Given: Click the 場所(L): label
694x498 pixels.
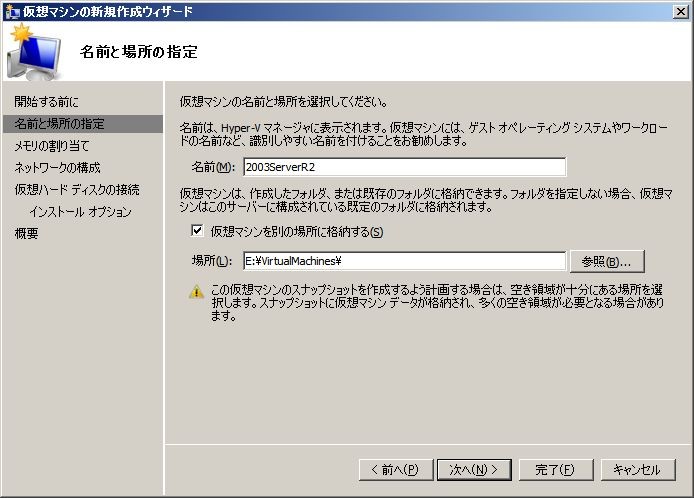Looking at the screenshot, I should coord(212,261).
